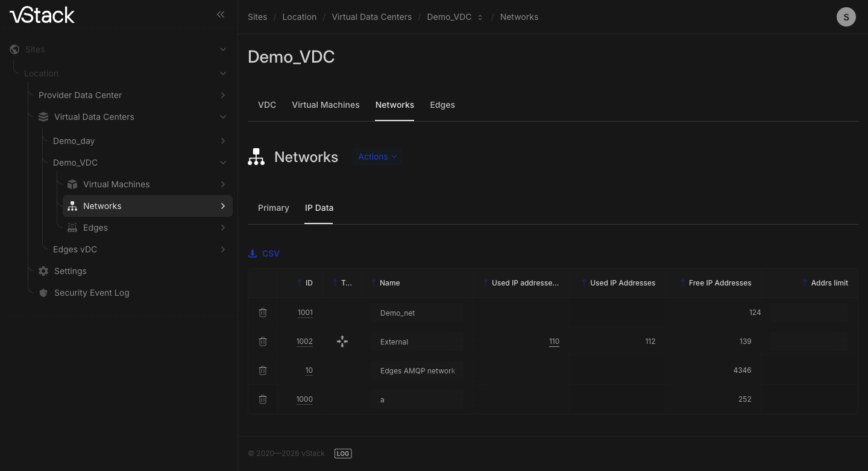Open Settings in the sidebar
Image resolution: width=868 pixels, height=471 pixels.
pyautogui.click(x=71, y=271)
